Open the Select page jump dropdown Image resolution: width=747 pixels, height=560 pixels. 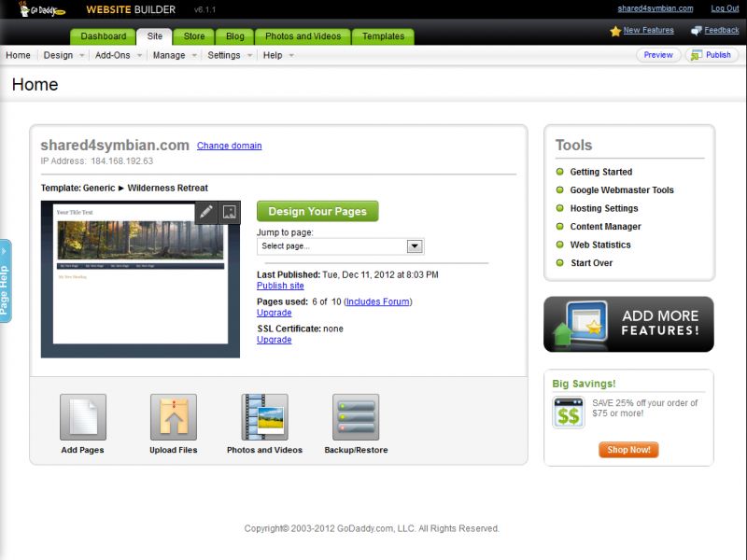pos(341,246)
